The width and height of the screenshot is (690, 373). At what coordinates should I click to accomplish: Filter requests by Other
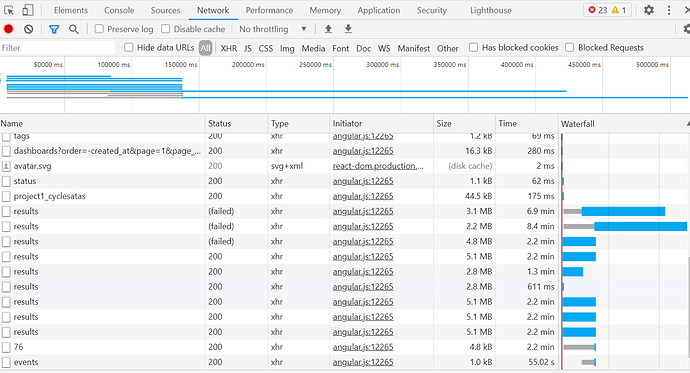pos(448,48)
